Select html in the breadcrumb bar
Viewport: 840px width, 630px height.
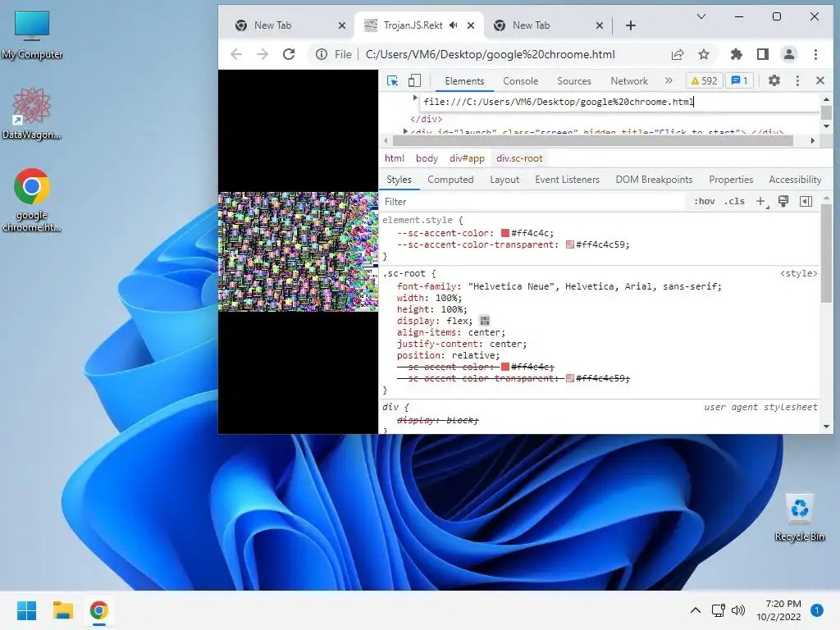point(395,158)
